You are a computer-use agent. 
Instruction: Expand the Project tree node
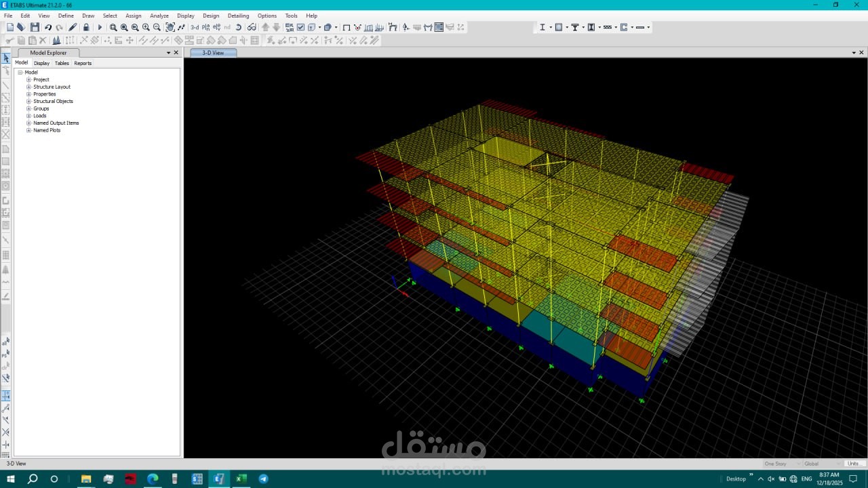pyautogui.click(x=29, y=80)
